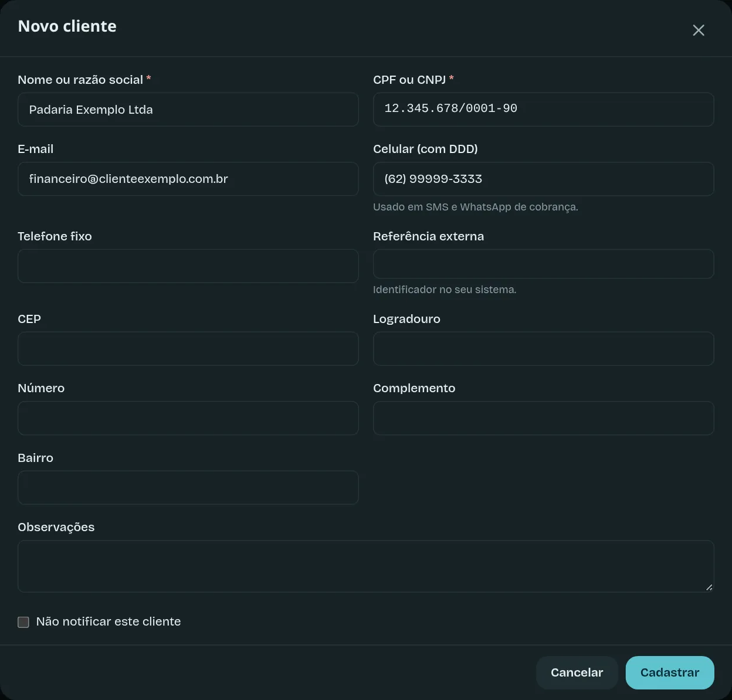This screenshot has height=700, width=732.
Task: Click the 'Referência externa' label
Action: click(429, 236)
